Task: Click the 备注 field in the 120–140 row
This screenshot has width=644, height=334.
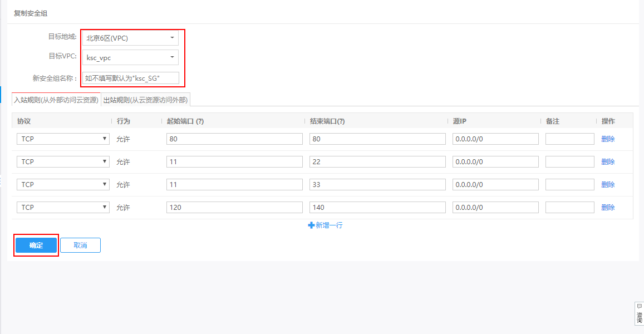Action: tap(569, 208)
